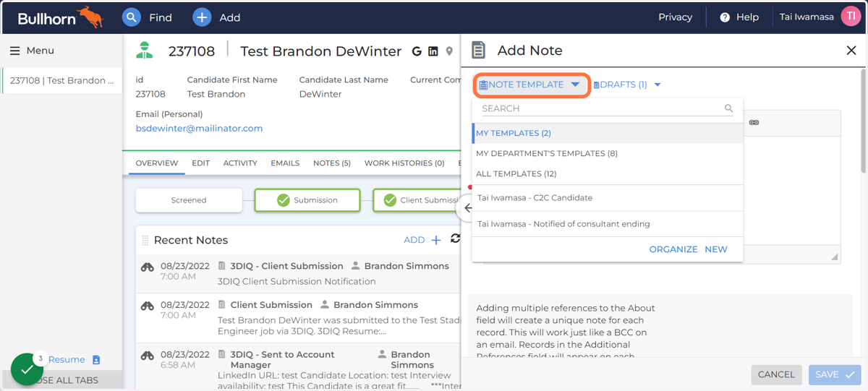Click the map location pin icon
The width and height of the screenshot is (868, 391).
[449, 51]
